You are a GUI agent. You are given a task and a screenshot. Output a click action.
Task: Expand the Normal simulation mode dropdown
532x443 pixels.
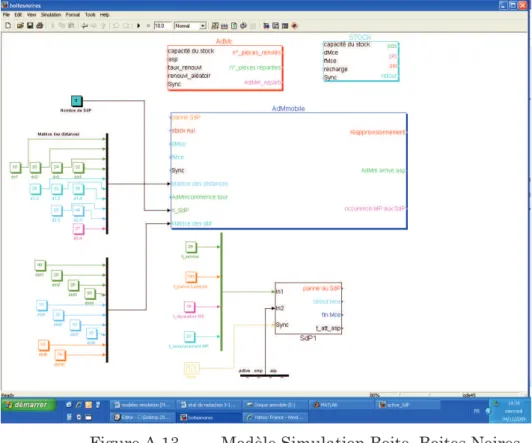coord(203,26)
